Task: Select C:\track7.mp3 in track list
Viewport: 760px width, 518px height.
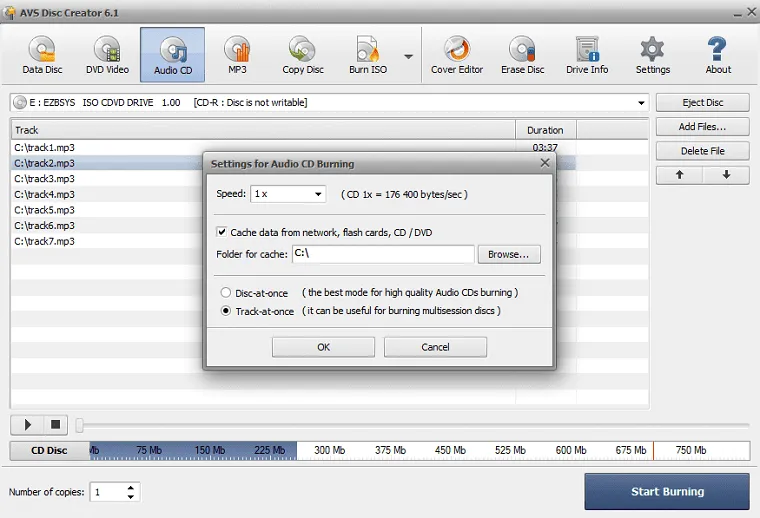Action: click(x=45, y=241)
